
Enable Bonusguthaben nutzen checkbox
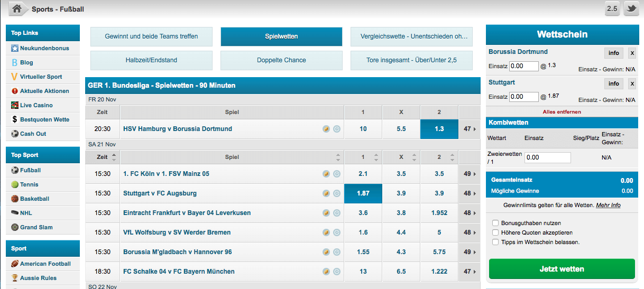(x=495, y=223)
